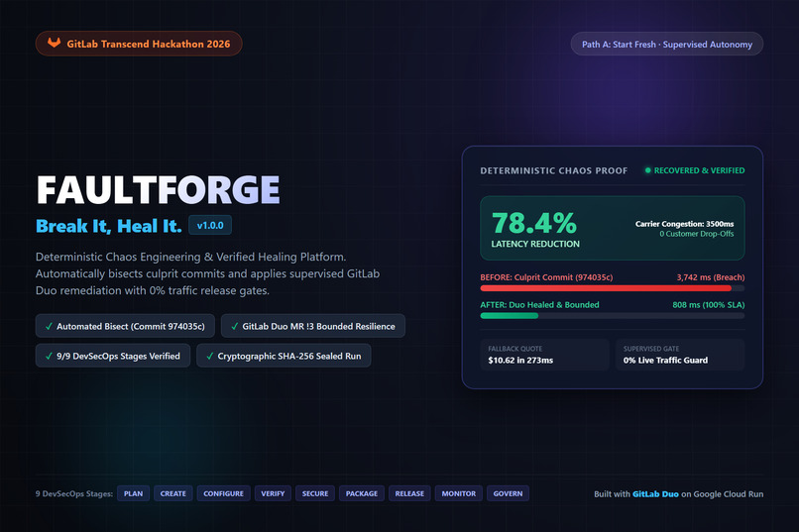Viewport: 799px width, 532px height.
Task: Click the DETERMINISTIC CHAOS PROOF heading
Action: [x=554, y=170]
